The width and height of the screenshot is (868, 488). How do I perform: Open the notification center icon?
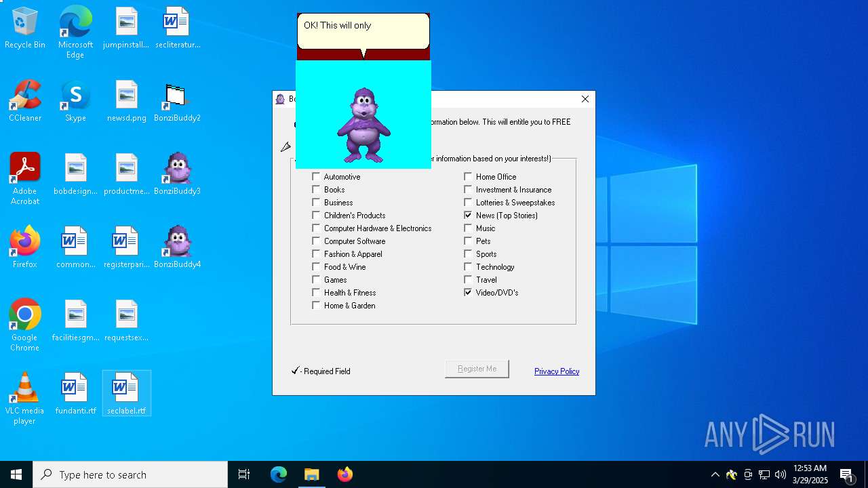pyautogui.click(x=846, y=474)
